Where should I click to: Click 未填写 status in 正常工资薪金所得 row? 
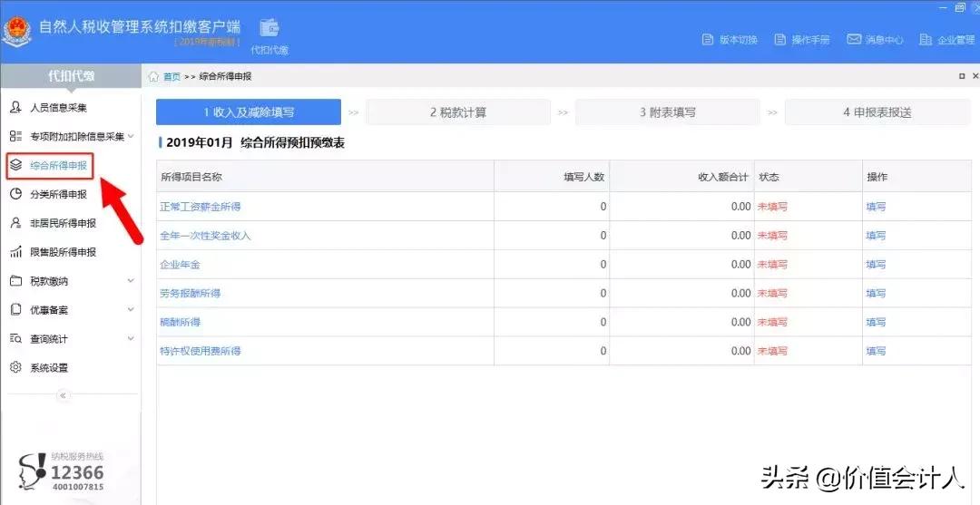click(x=772, y=207)
